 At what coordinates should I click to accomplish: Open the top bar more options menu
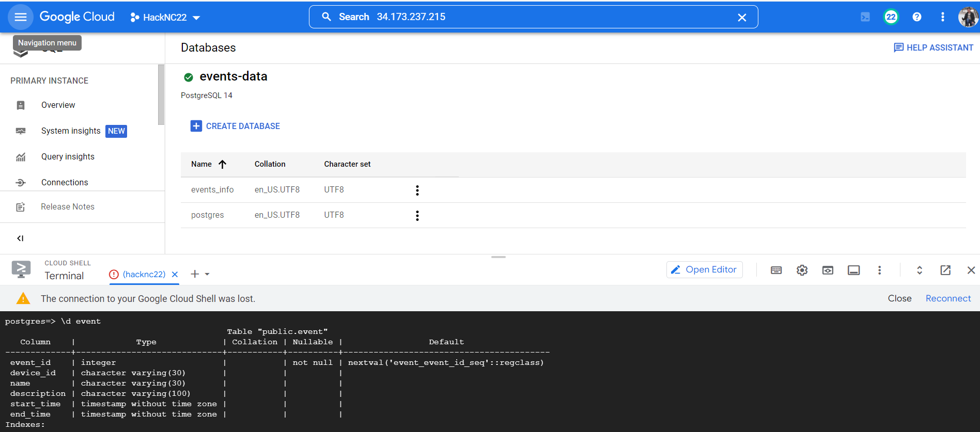point(943,17)
